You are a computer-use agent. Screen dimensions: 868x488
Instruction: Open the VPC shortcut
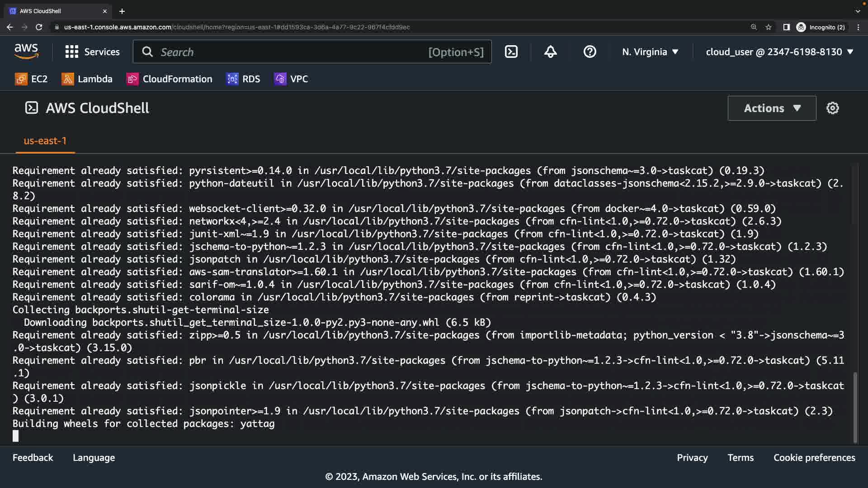[291, 79]
